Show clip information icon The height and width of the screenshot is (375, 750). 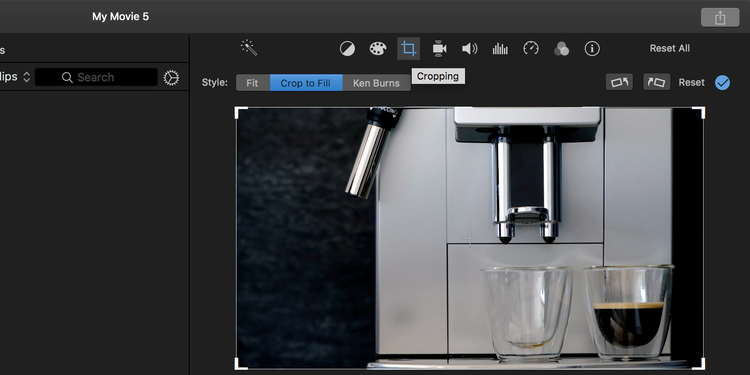[x=592, y=48]
